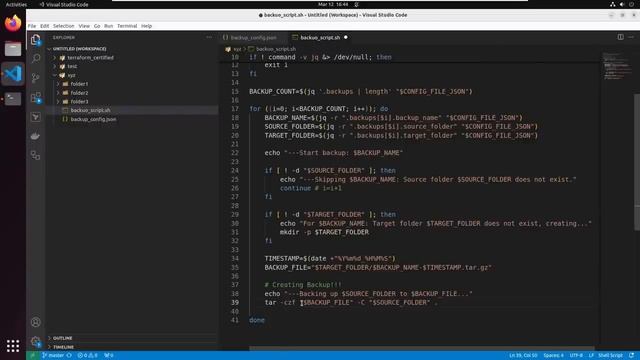Click the code minimap preview
This screenshot has width=640, height=360.
coord(616,66)
